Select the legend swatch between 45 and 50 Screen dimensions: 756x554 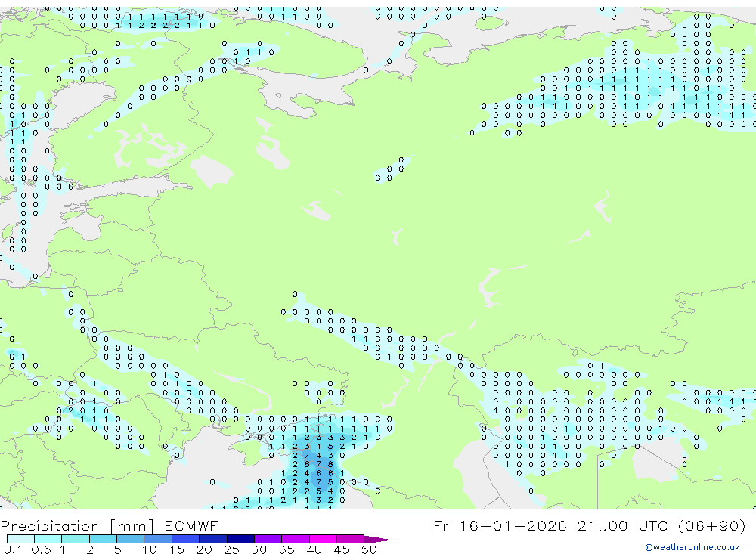click(350, 539)
